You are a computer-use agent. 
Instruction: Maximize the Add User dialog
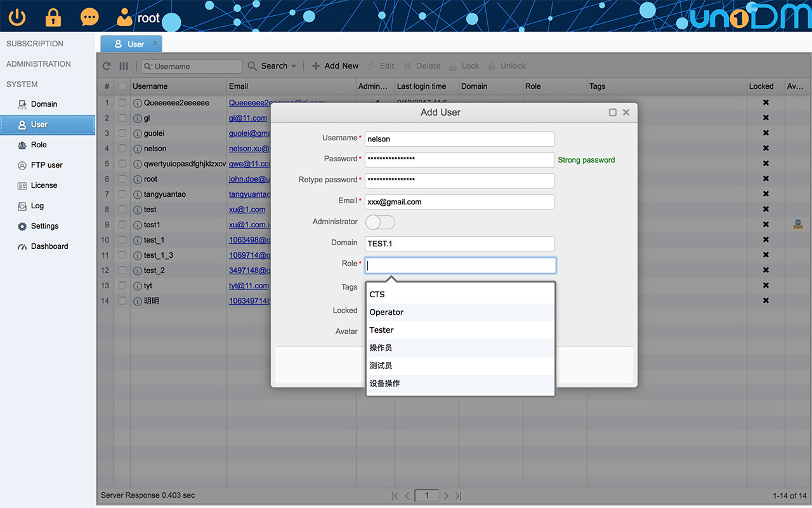613,112
